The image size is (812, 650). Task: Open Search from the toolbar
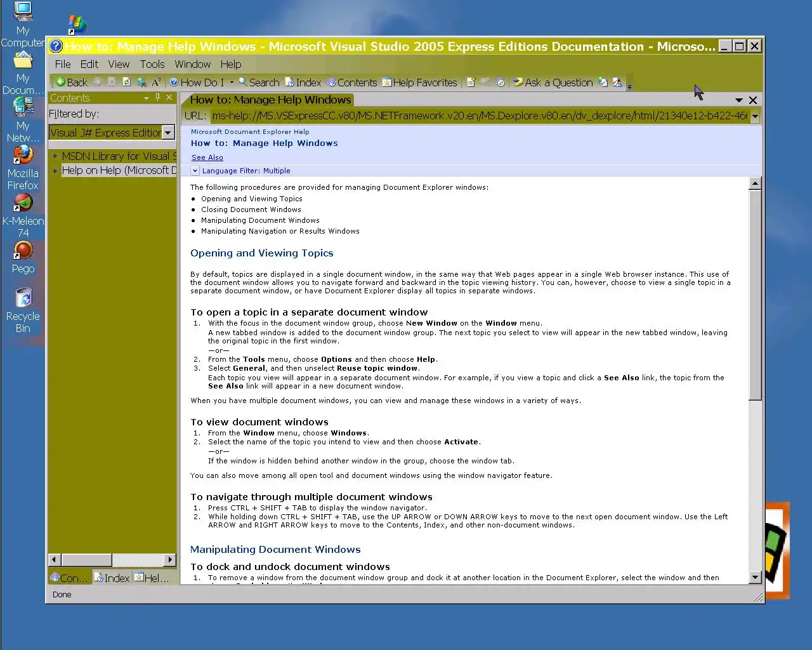tap(259, 83)
